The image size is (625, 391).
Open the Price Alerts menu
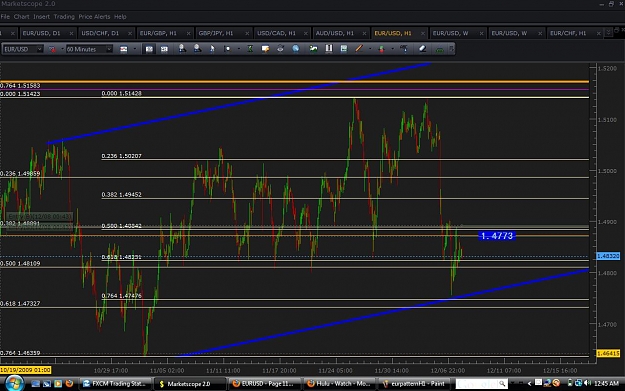[94, 17]
